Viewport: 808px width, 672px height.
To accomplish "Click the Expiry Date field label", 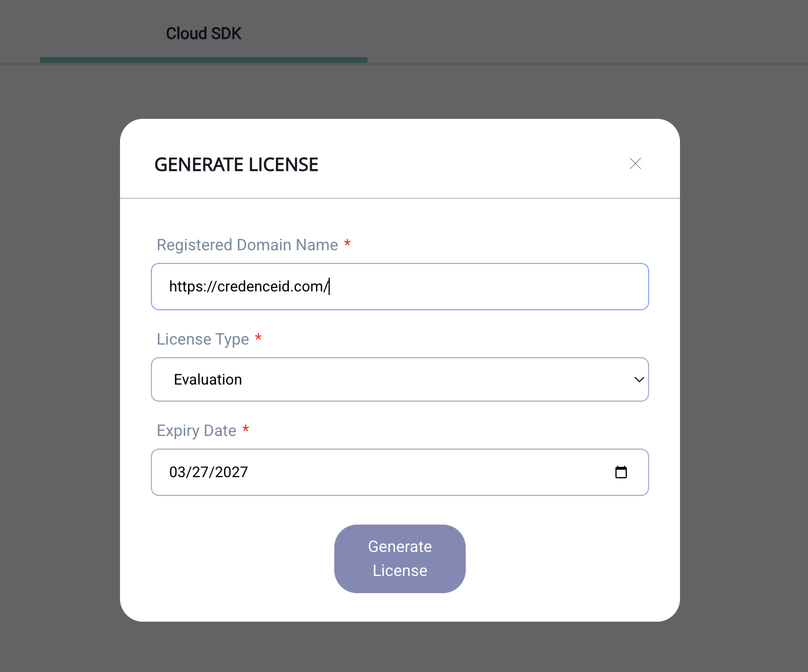I will coord(197,431).
